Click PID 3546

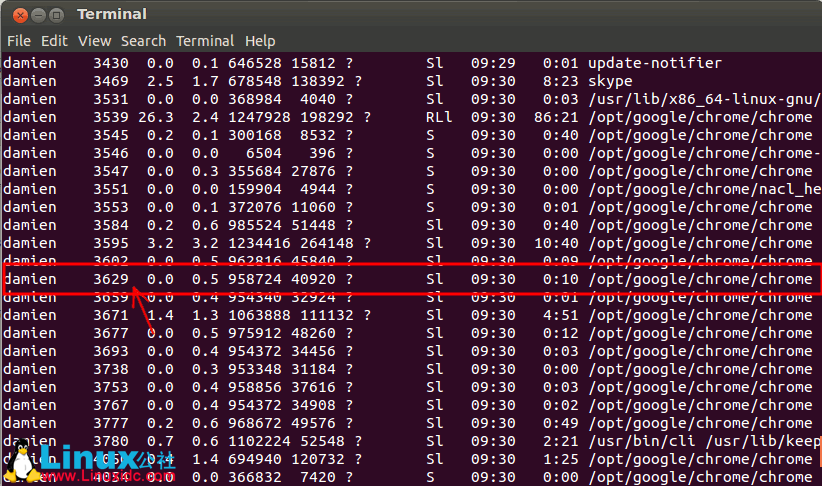111,153
